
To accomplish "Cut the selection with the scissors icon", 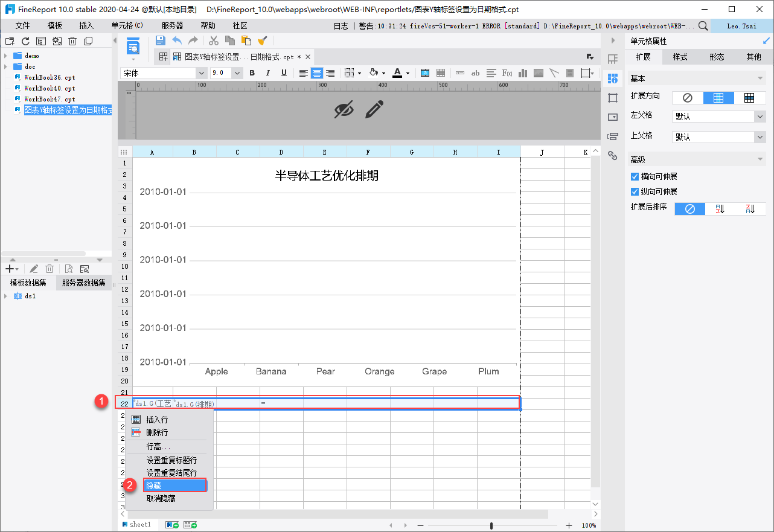I will [x=214, y=40].
